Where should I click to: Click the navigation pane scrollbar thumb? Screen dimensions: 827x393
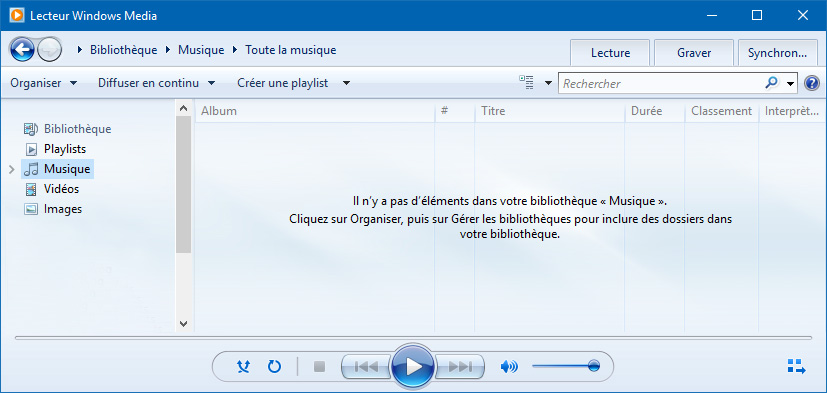tap(183, 185)
